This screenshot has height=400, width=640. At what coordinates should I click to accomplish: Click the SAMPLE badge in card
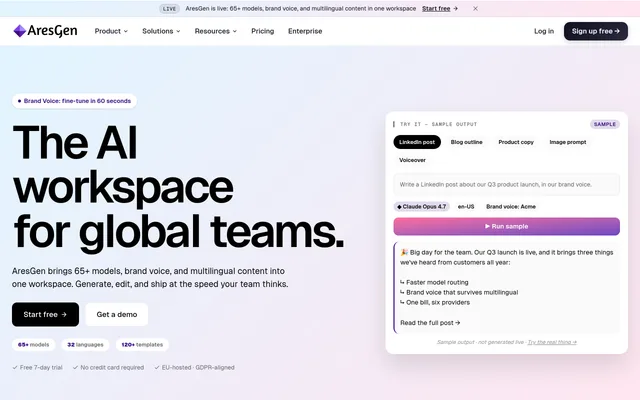pos(604,124)
